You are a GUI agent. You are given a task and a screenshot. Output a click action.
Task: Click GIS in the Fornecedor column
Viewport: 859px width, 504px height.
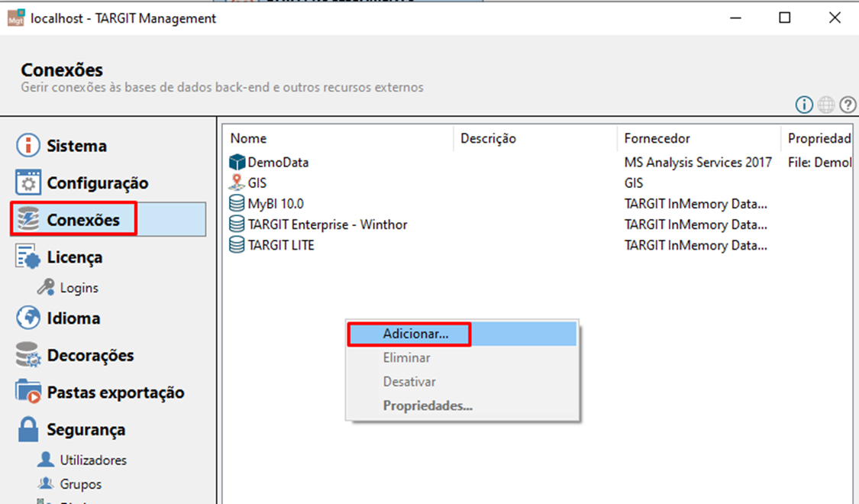(634, 183)
